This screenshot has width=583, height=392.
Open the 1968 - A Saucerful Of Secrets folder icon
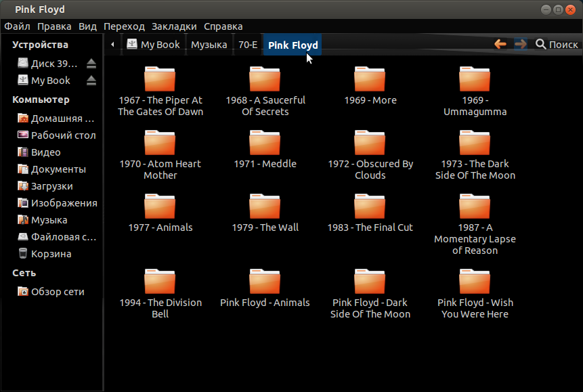click(x=265, y=79)
